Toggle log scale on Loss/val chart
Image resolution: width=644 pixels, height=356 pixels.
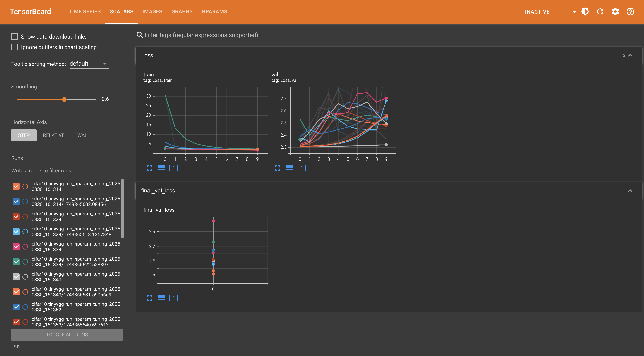289,168
